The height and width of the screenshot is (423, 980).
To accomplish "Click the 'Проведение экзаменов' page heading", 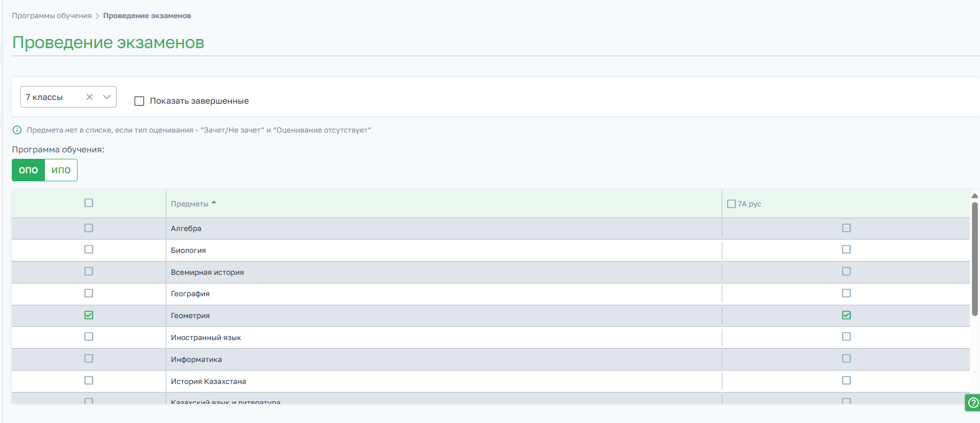I will (109, 42).
